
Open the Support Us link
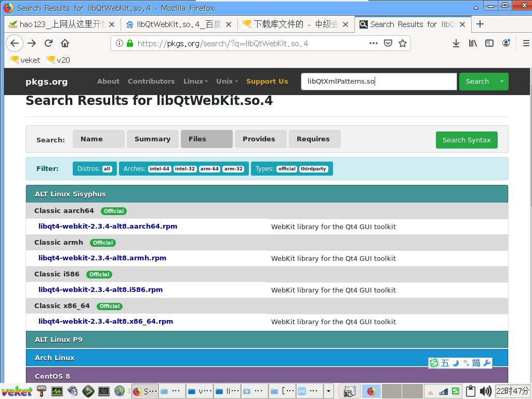pyautogui.click(x=267, y=82)
